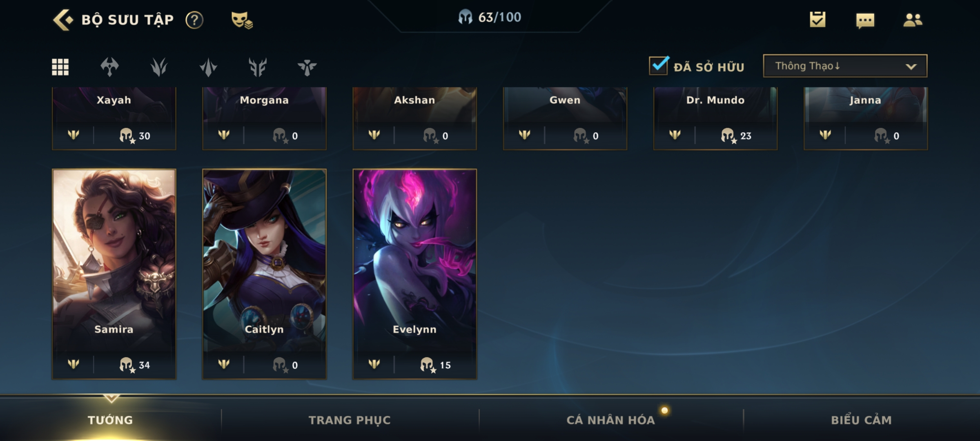Select the Samira champion card

pos(114,274)
